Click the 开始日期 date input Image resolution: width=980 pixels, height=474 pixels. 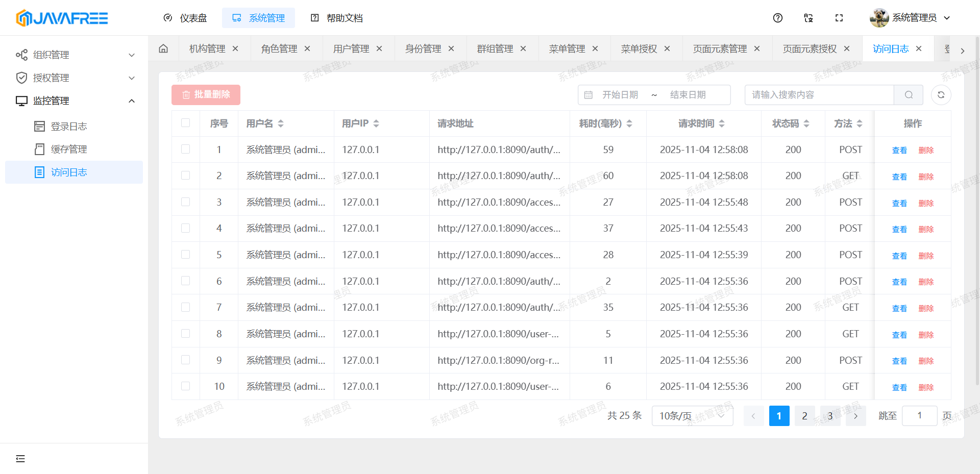tap(620, 95)
